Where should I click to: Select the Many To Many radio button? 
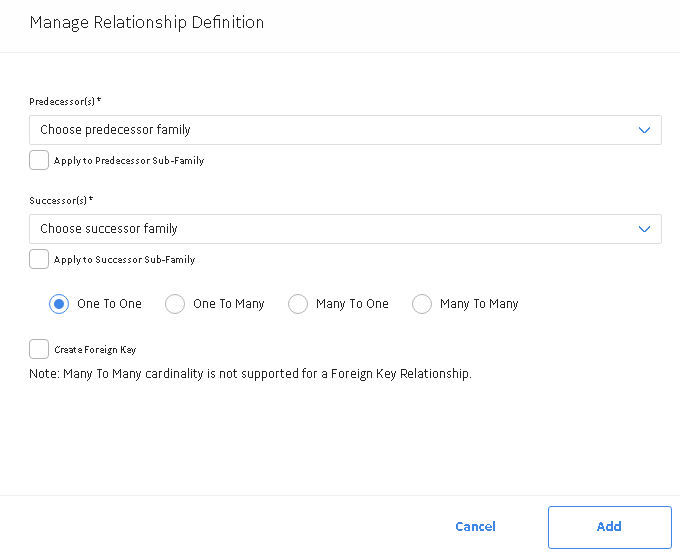[422, 304]
